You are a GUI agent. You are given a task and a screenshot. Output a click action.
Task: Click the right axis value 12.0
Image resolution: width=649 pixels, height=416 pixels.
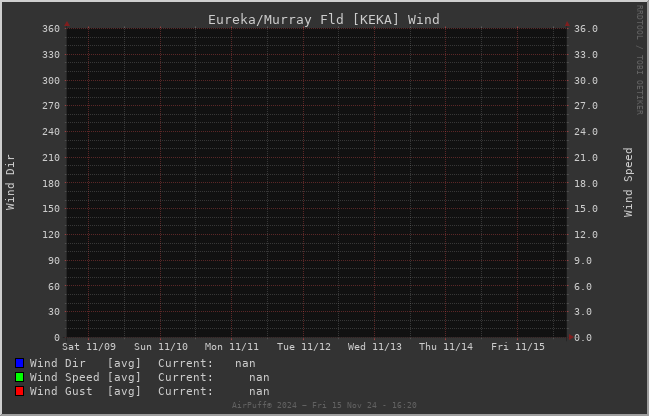click(x=586, y=235)
